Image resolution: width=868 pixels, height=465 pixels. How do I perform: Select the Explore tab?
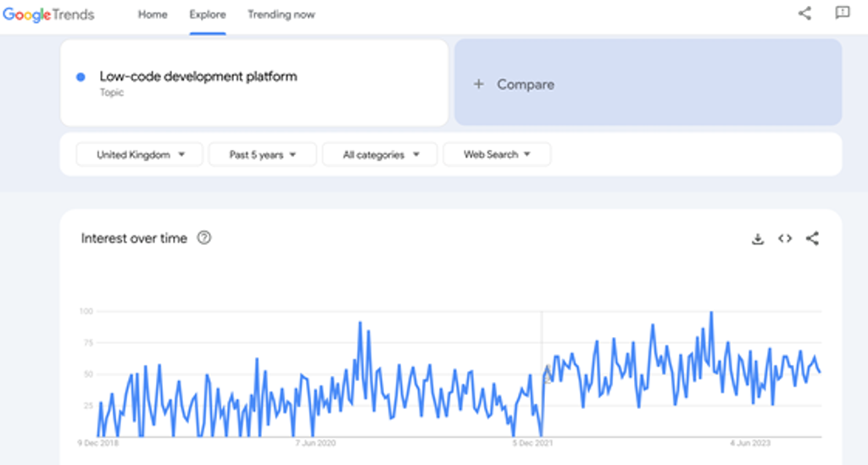(x=208, y=14)
